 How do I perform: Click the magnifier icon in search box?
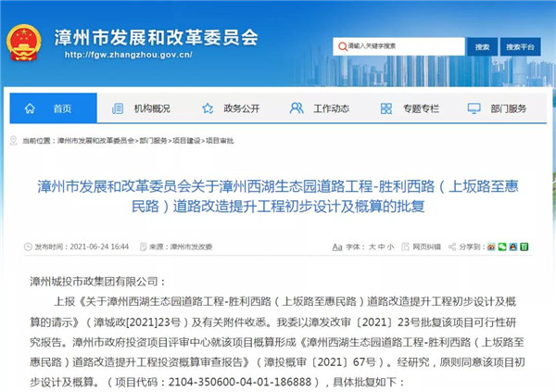pos(342,46)
